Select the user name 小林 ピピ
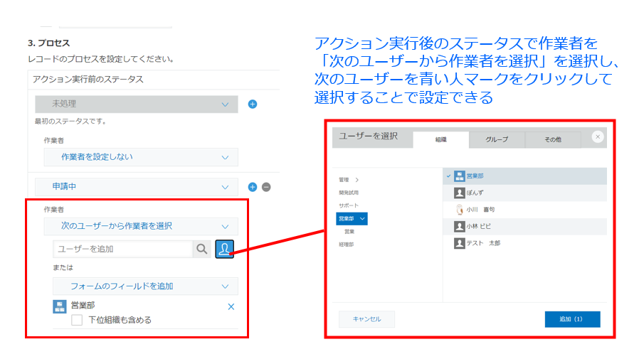The width and height of the screenshot is (639, 364). coord(478,226)
